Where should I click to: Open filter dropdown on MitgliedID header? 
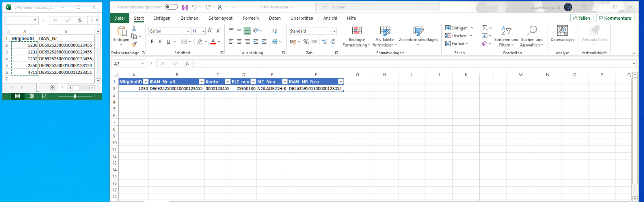click(x=146, y=82)
